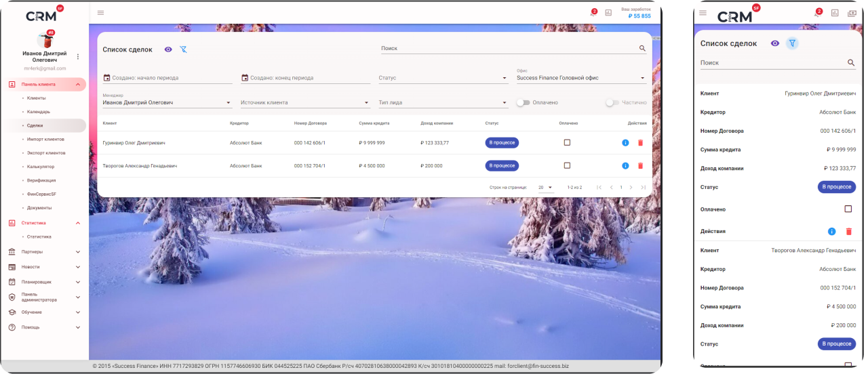The image size is (868, 374).
Task: Toggle the 'Оплачено' filter switch
Action: coord(522,102)
